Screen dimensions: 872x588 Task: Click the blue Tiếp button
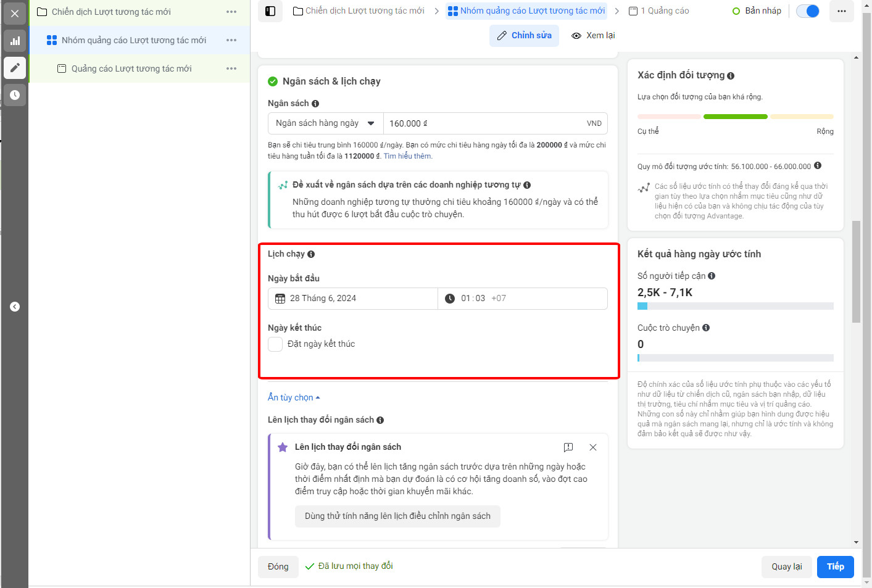pos(836,567)
